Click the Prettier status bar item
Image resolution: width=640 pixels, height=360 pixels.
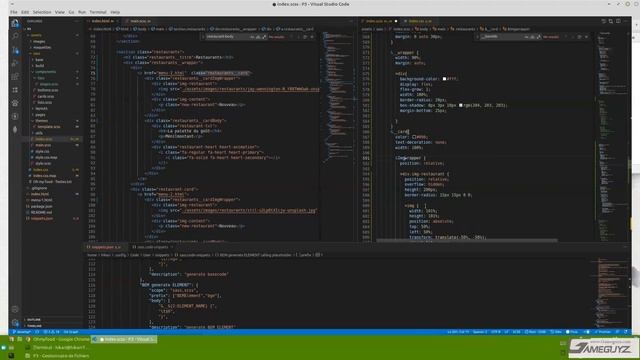(x=603, y=332)
